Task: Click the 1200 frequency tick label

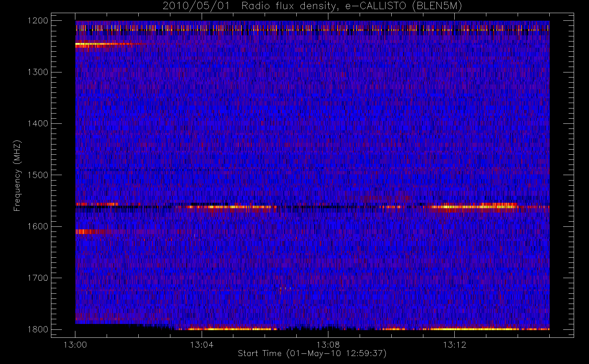Action: [x=38, y=21]
